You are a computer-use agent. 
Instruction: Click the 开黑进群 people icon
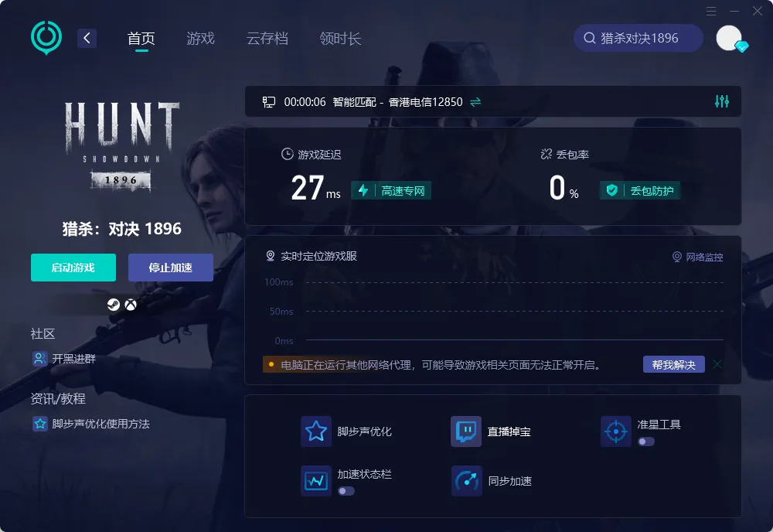(39, 359)
